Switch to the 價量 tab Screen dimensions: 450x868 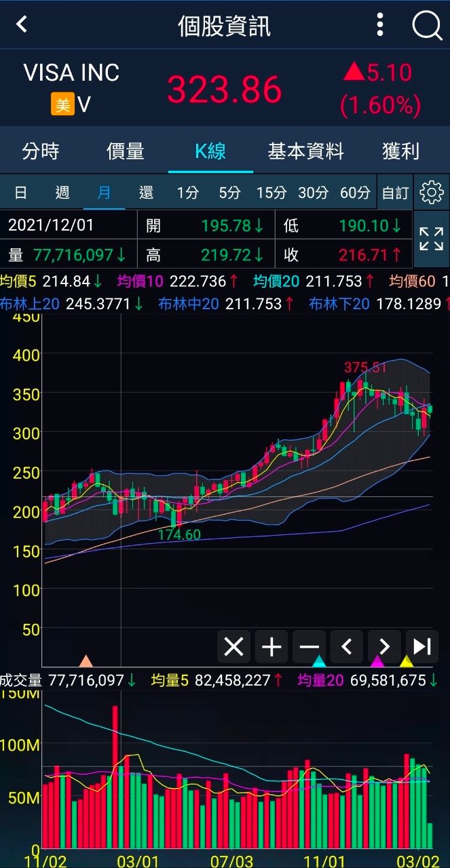pyautogui.click(x=126, y=151)
